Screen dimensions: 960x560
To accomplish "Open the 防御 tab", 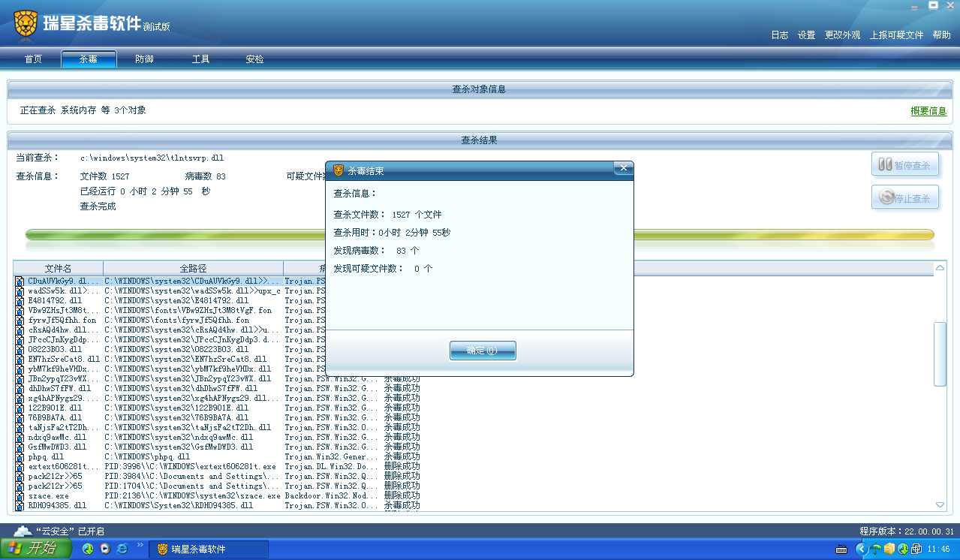I will (x=144, y=59).
